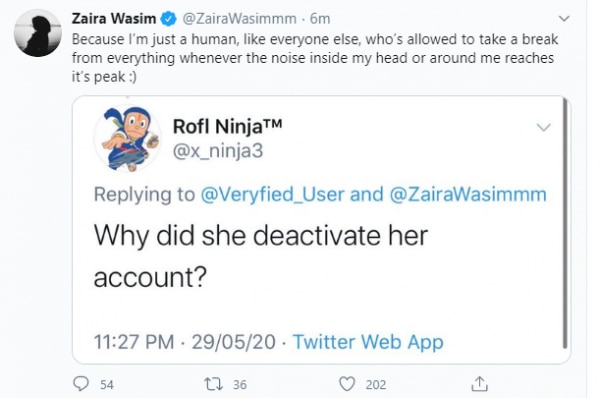600x398 pixels.
Task: Open Zaira Wasim's profile picture
Action: 38,33
